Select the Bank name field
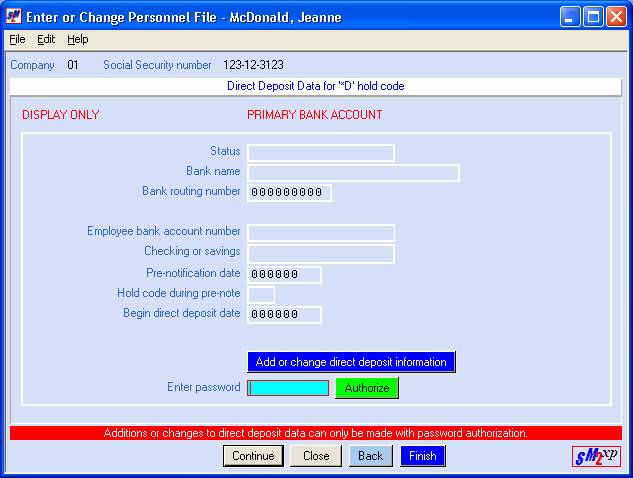This screenshot has width=633, height=478. coord(353,172)
